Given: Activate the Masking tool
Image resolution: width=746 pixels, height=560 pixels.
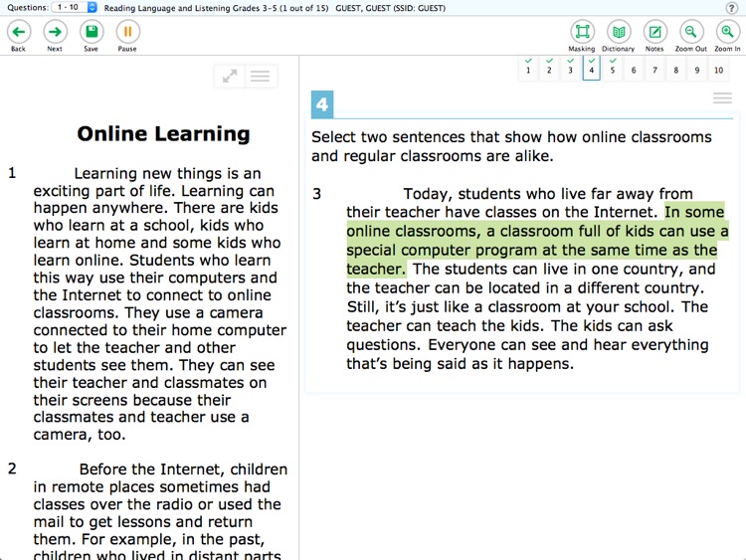Looking at the screenshot, I should 582,32.
